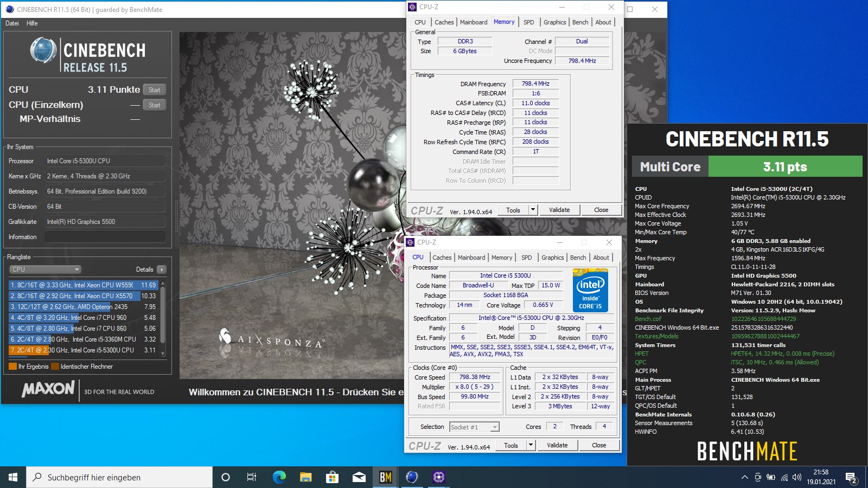Select ranking row Intel Core i5-5300U CPU

(83, 350)
